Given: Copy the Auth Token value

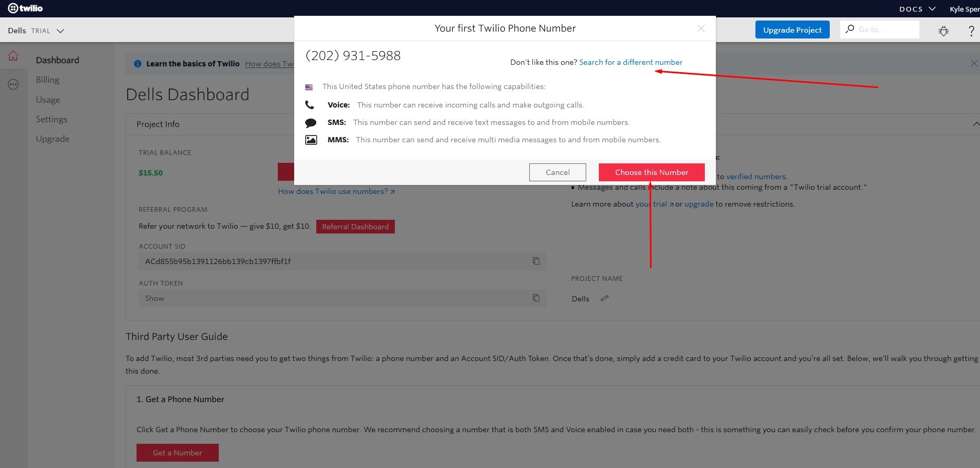Looking at the screenshot, I should [x=536, y=298].
